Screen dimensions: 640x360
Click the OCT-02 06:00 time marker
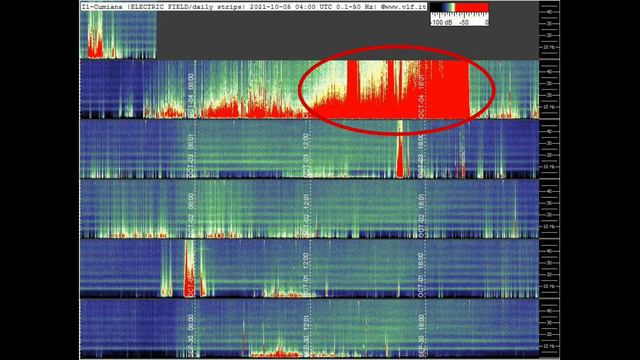coord(191,216)
